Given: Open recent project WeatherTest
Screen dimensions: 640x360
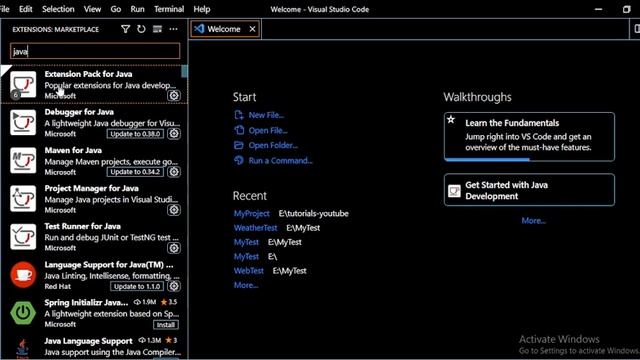Looking at the screenshot, I should tap(256, 228).
